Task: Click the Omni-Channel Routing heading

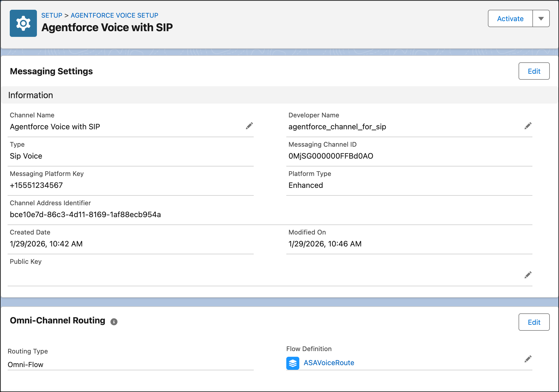Action: click(58, 320)
